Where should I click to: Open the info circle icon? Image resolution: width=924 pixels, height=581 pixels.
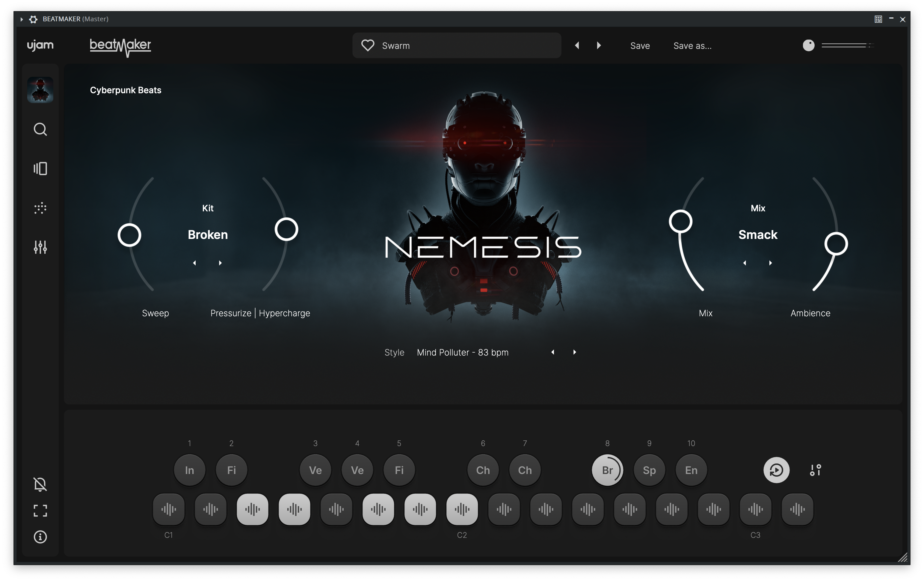coord(40,537)
